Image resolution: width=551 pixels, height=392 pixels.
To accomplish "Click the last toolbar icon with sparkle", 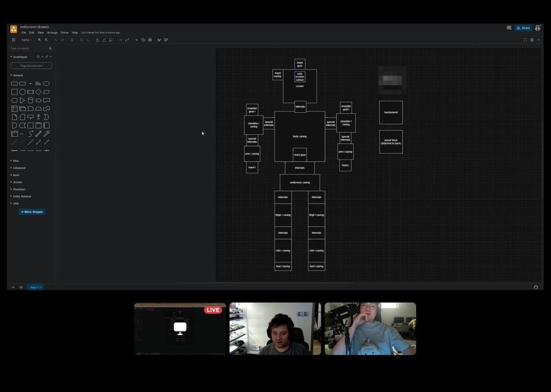I will [x=166, y=40].
